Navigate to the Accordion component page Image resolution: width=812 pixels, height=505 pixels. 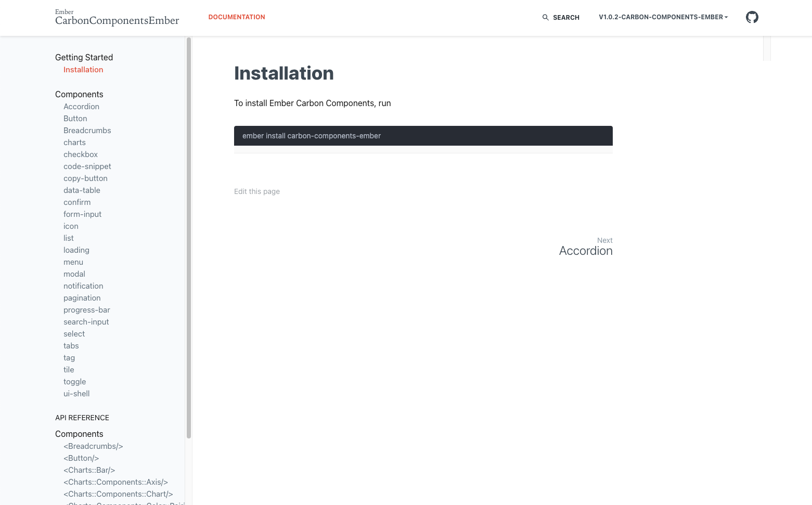81,106
